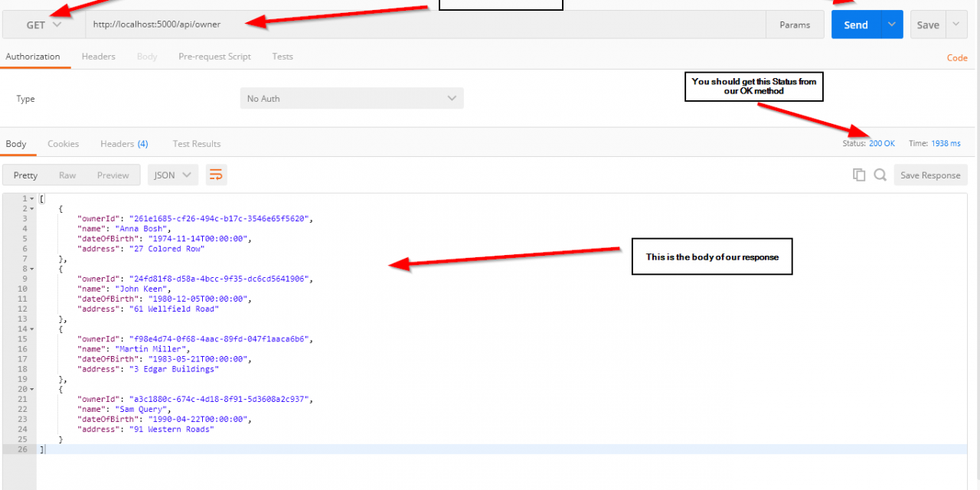Switch to the Test Results tab
Screen dimensions: 980x490
tap(196, 144)
